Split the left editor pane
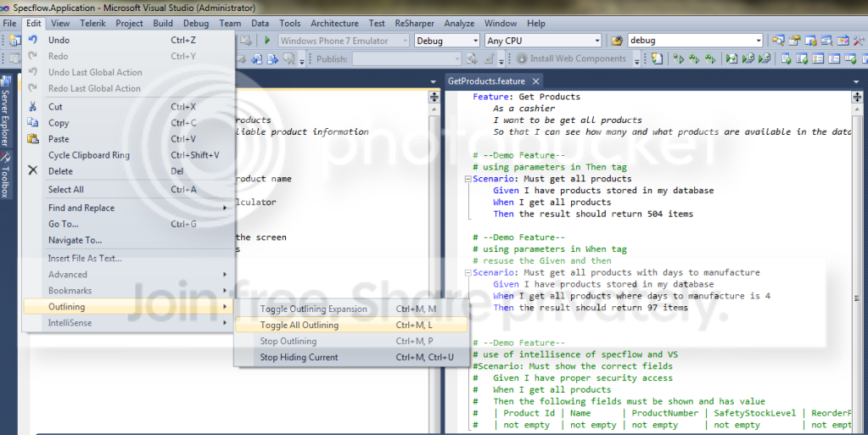 (434, 97)
